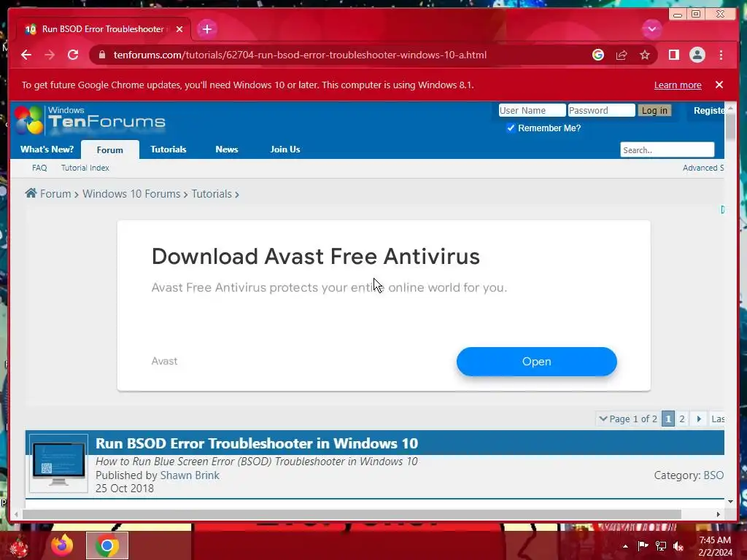Click the BSOD tutorial thumbnail image
The height and width of the screenshot is (560, 747).
pos(58,463)
